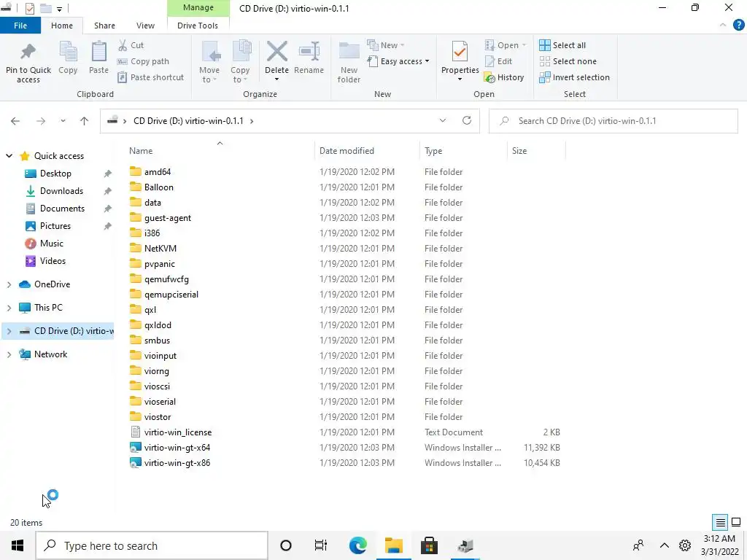Viewport: 747px width, 560px height.
Task: Select the NetKVM folder
Action: (160, 249)
